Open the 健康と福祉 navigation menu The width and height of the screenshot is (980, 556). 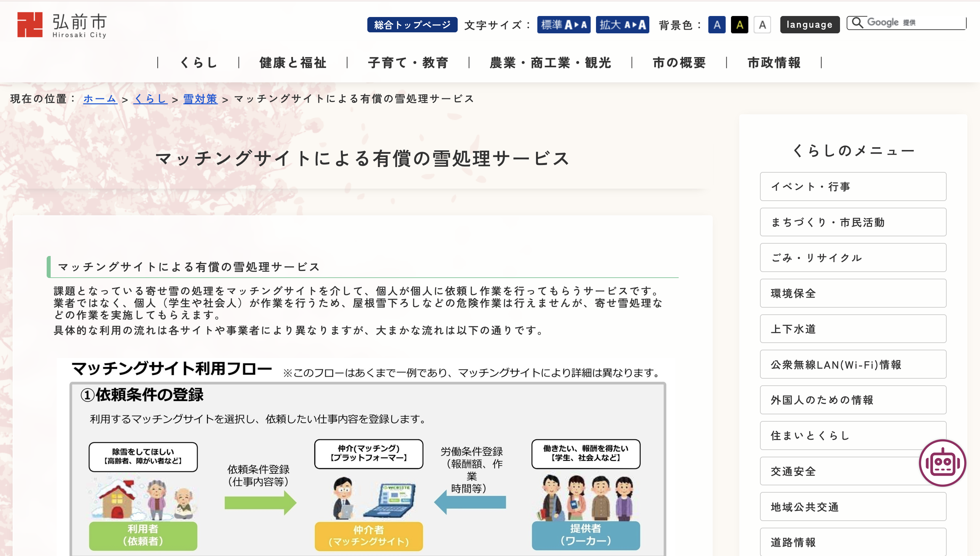coord(293,62)
